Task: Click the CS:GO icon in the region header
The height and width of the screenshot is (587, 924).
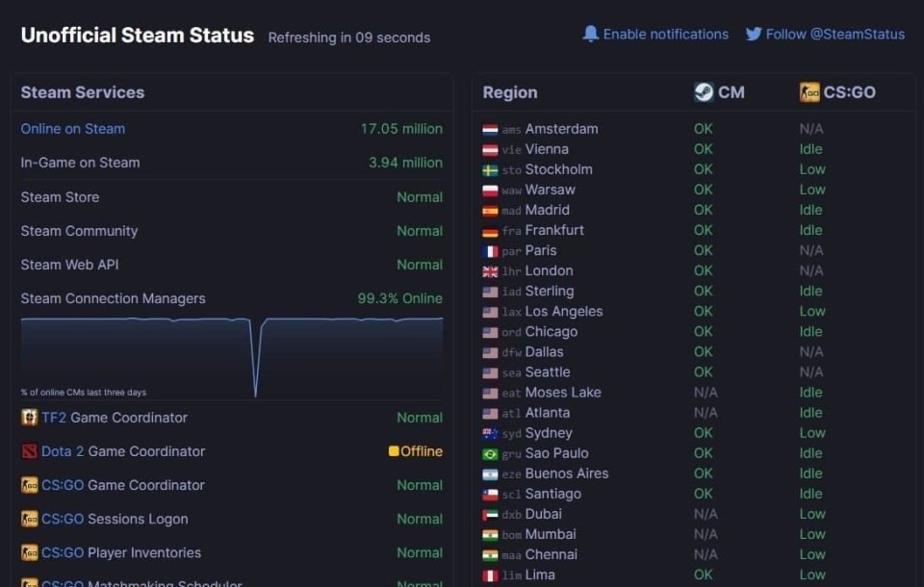Action: point(809,92)
